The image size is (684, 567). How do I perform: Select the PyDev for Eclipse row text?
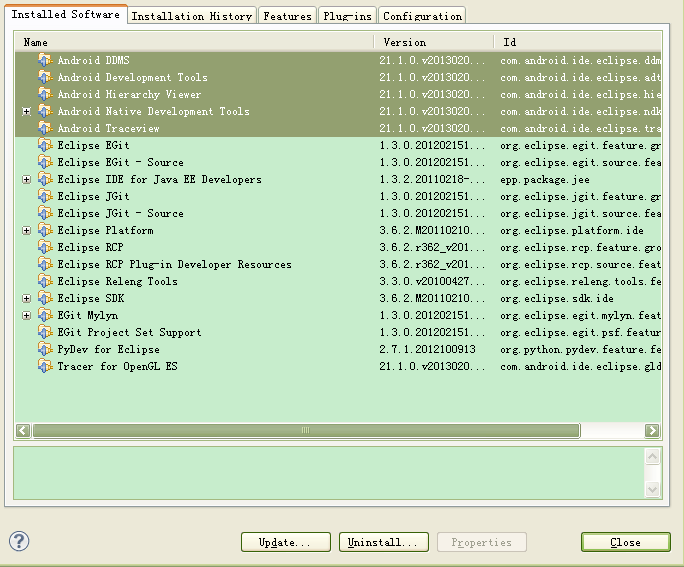coord(109,350)
